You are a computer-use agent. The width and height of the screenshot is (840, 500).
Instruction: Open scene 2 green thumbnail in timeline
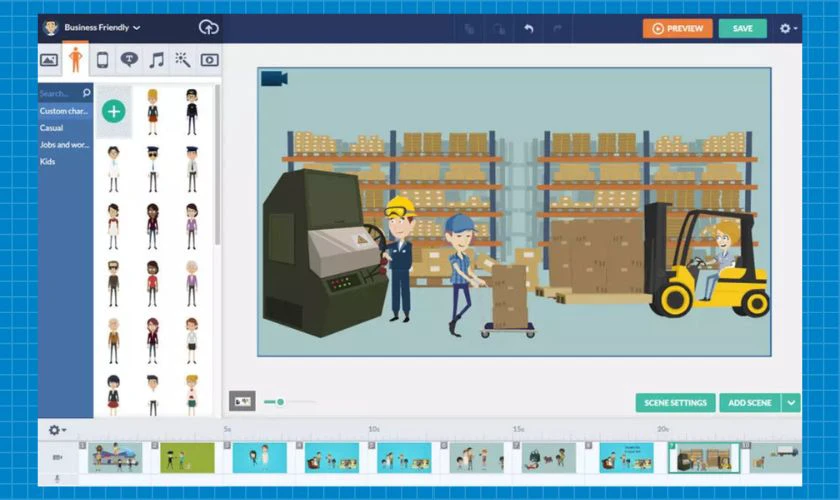pyautogui.click(x=188, y=458)
